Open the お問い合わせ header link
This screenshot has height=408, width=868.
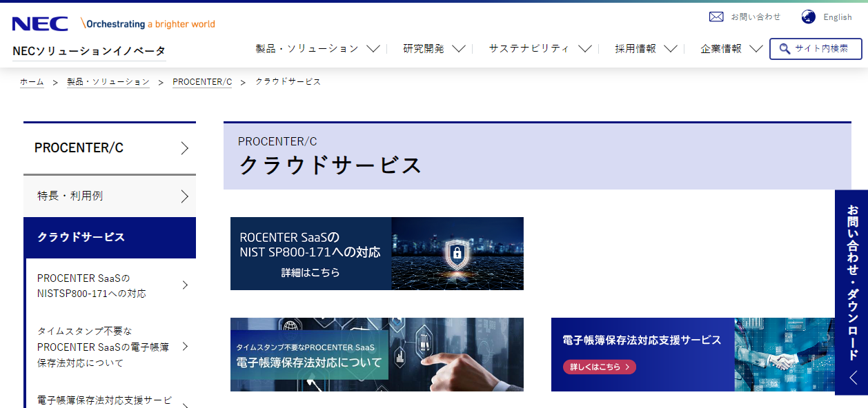(x=756, y=17)
